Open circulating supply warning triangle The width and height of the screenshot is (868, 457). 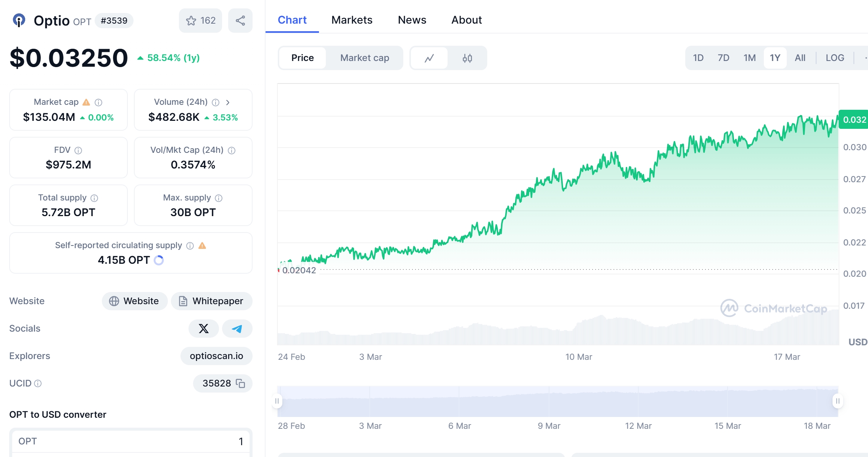click(202, 245)
